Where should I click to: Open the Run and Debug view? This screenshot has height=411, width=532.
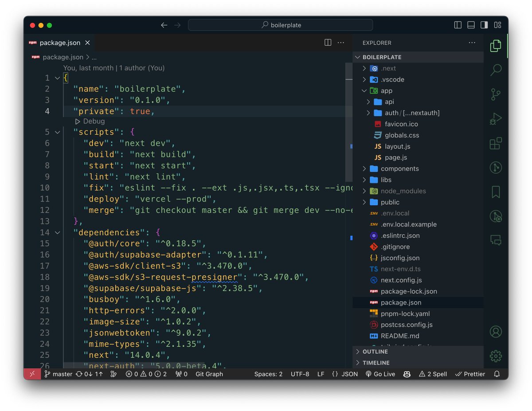point(496,119)
